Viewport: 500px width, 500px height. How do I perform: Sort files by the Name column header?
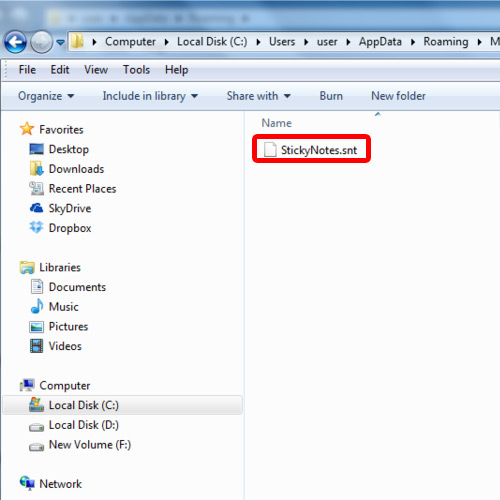pos(276,123)
